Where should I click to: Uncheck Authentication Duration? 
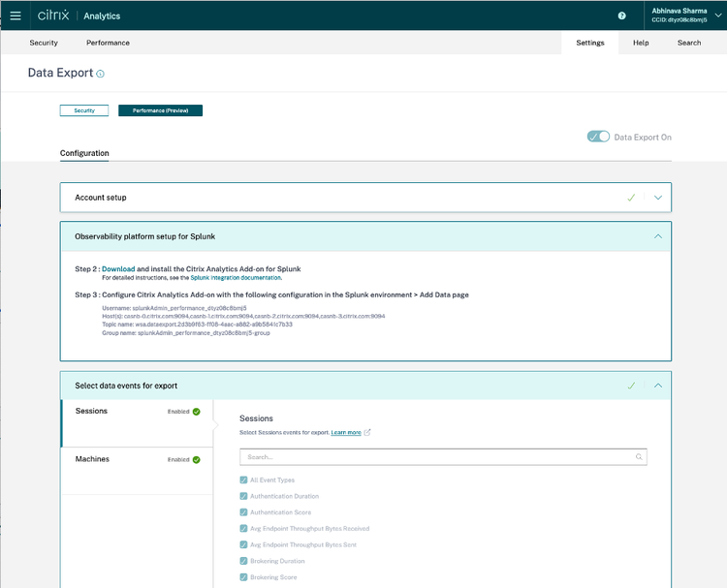point(243,496)
